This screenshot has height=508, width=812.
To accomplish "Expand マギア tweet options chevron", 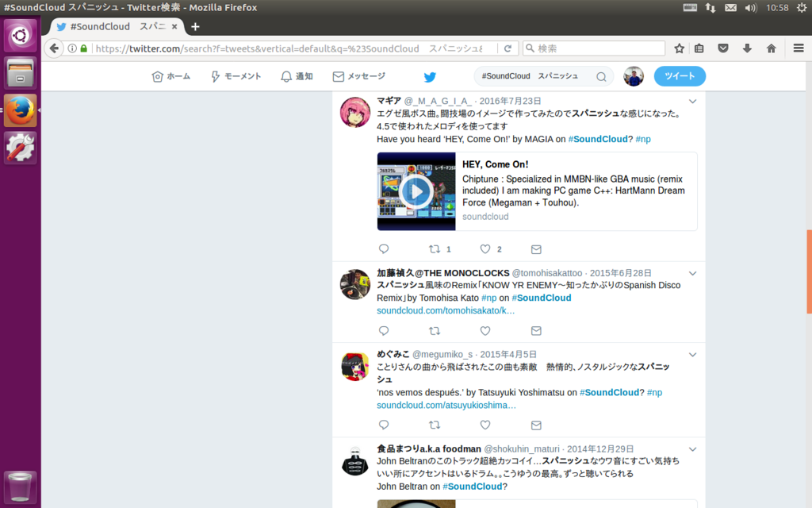I will pyautogui.click(x=692, y=102).
